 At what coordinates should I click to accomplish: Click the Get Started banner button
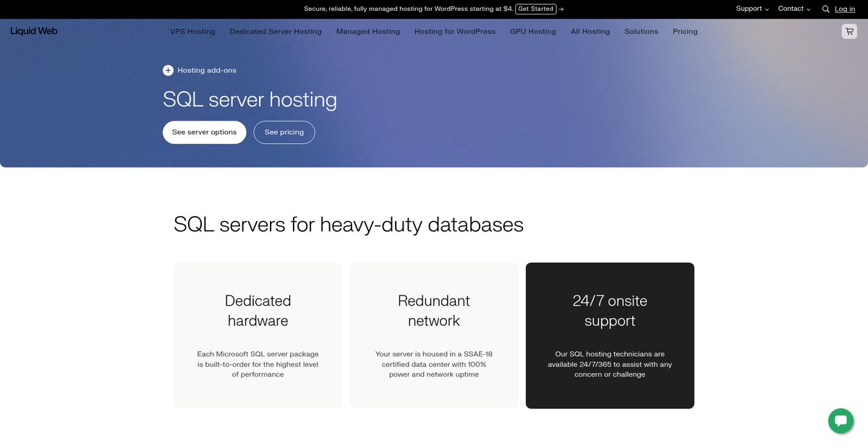pyautogui.click(x=536, y=9)
